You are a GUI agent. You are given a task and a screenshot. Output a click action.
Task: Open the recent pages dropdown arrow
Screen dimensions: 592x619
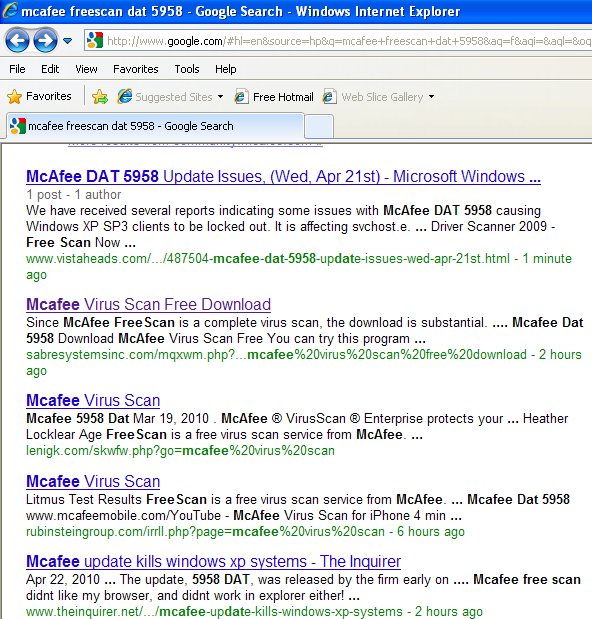point(67,41)
